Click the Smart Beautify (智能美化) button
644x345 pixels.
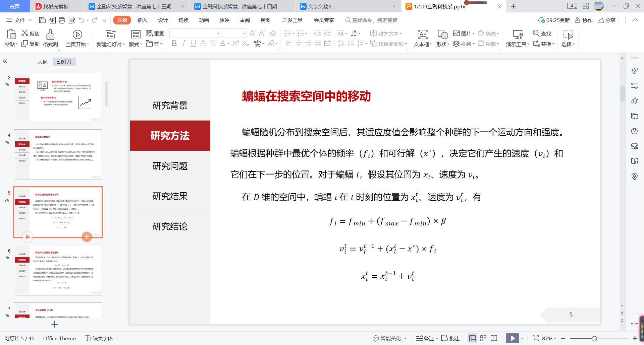tap(389, 338)
